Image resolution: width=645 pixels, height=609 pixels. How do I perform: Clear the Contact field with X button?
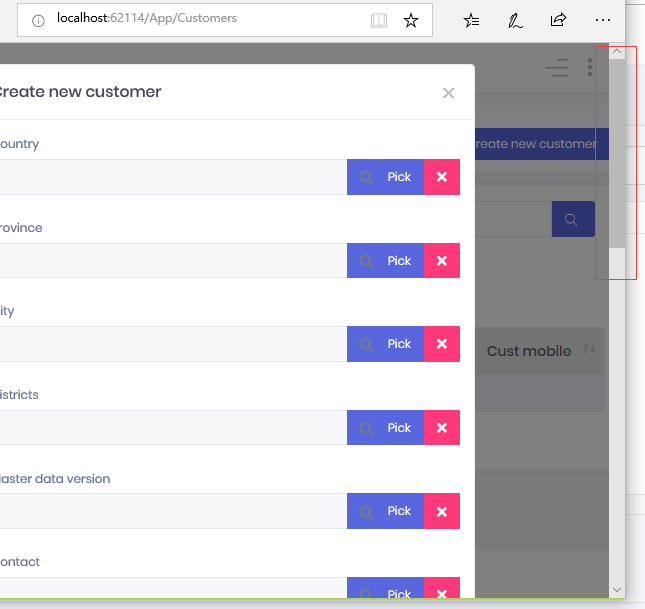point(442,588)
